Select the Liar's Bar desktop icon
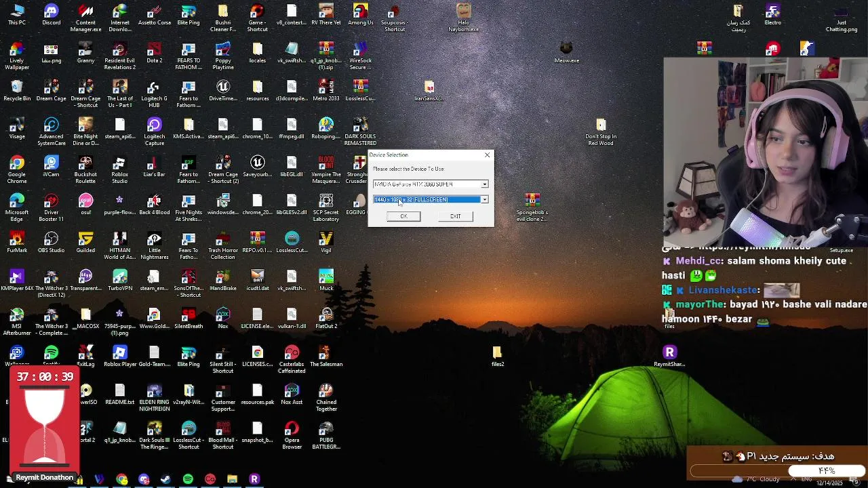Viewport: 868px width, 488px height. [155, 167]
